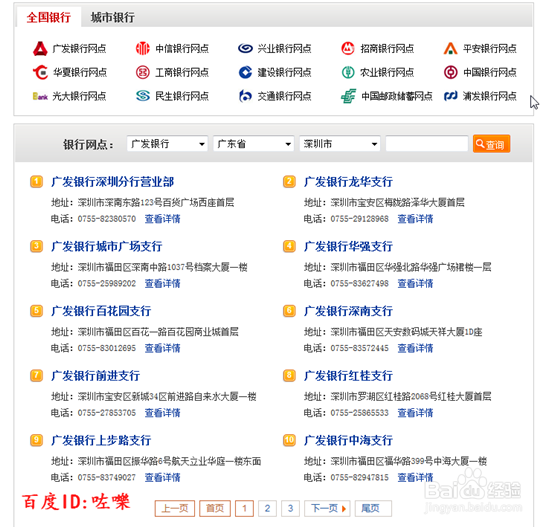Click the orange number 2 result badge
Screen dimensions: 554x527
289,182
